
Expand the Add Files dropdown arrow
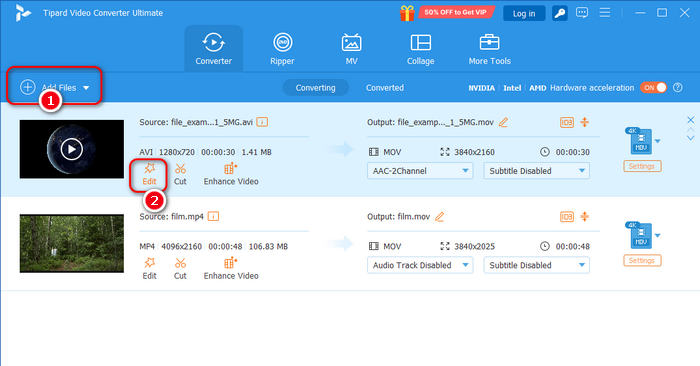[x=86, y=88]
